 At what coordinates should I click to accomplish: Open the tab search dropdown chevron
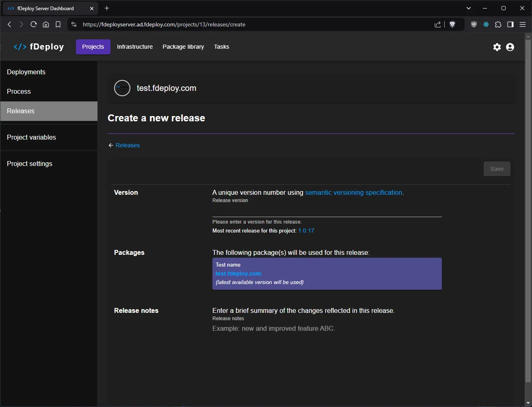468,8
